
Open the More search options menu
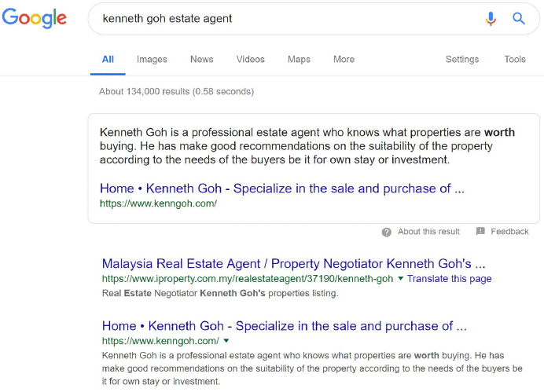pyautogui.click(x=344, y=59)
